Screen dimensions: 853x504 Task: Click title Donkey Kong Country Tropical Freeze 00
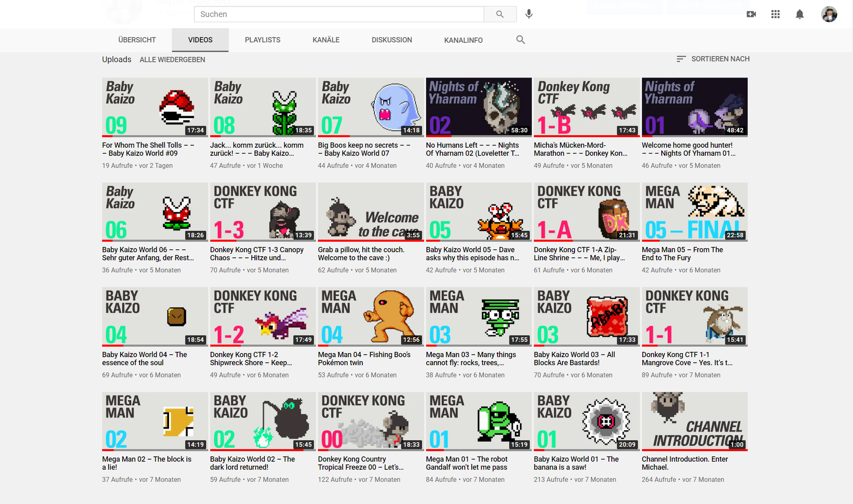[361, 463]
